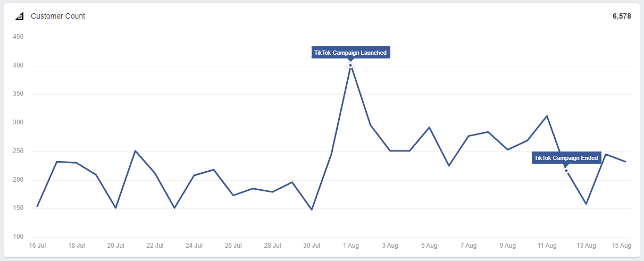The image size is (644, 261).
Task: Click the line's dip at 13 Aug
Action: (x=586, y=204)
